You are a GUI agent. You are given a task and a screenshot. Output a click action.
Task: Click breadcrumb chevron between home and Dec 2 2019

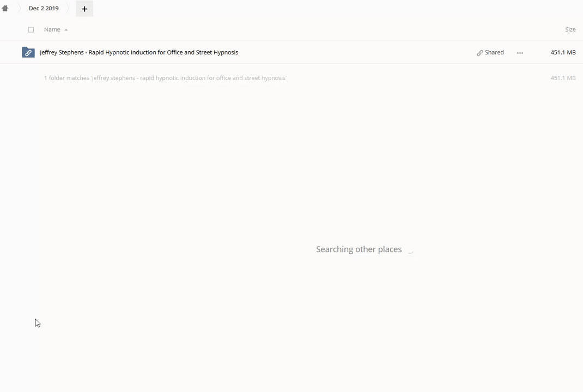[x=19, y=8]
